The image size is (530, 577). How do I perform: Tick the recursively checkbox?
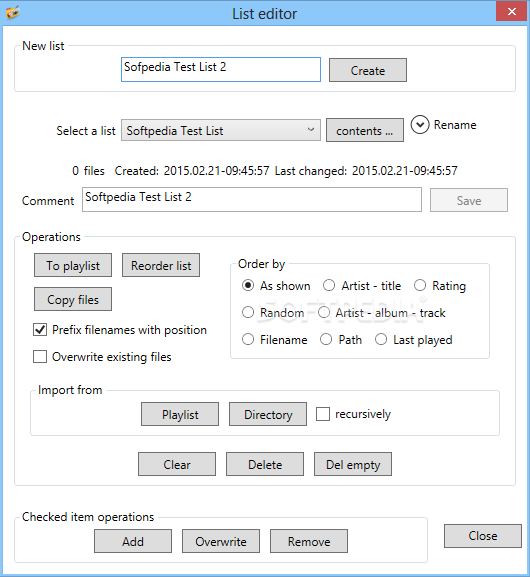(x=323, y=414)
